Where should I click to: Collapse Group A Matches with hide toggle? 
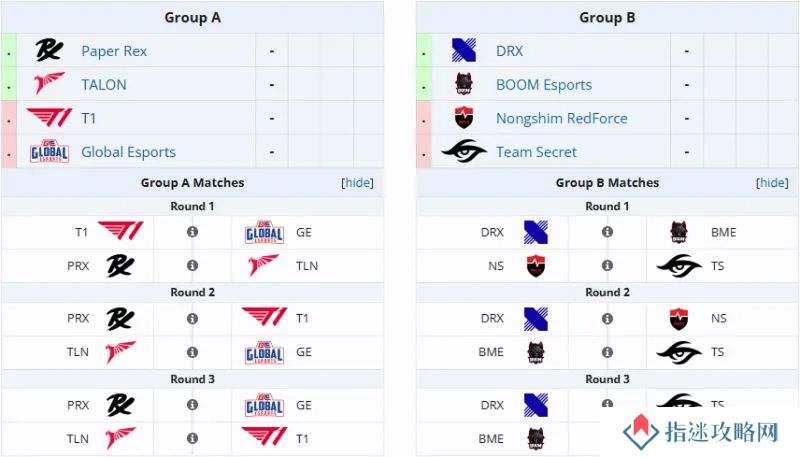[357, 183]
